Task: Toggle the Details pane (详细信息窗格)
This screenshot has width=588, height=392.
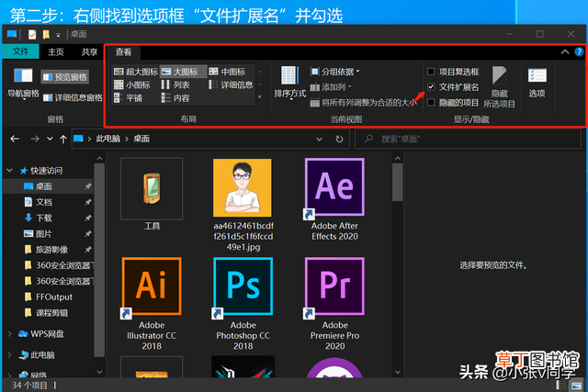Action: coord(73,98)
